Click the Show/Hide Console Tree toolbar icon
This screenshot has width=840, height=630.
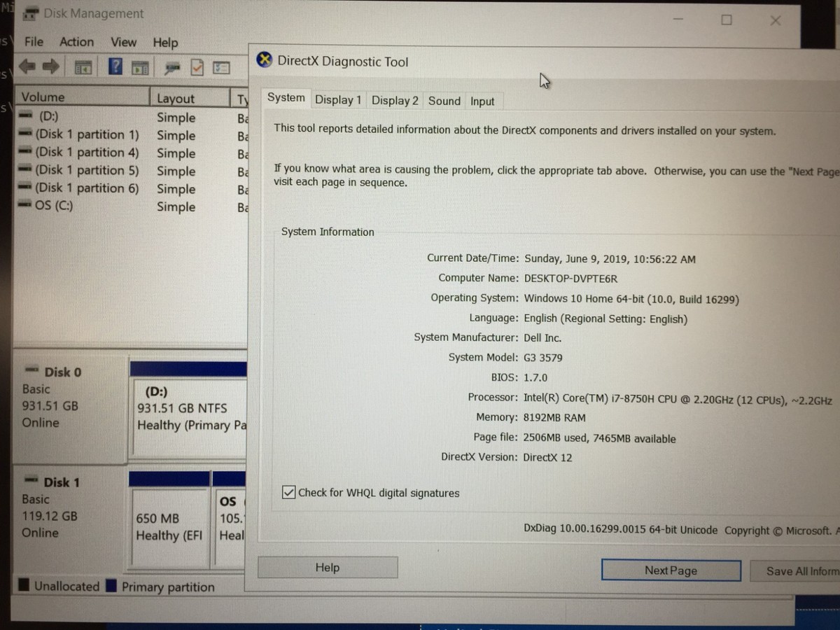[x=83, y=66]
